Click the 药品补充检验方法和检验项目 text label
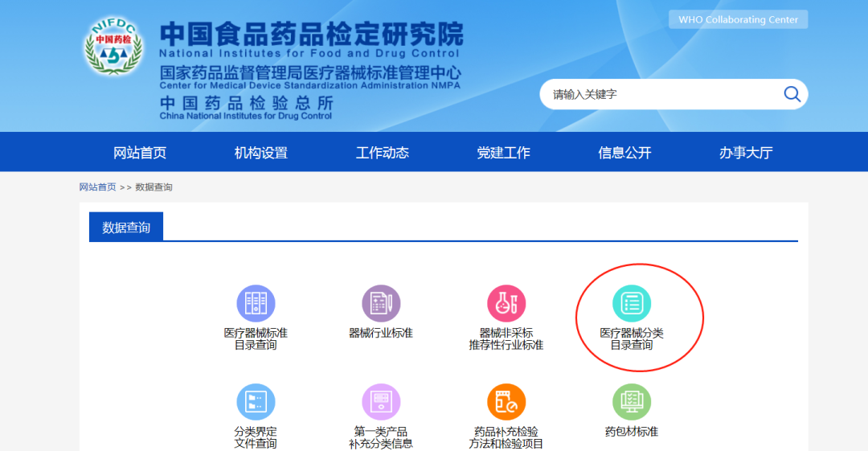The width and height of the screenshot is (868, 451). pos(506,437)
